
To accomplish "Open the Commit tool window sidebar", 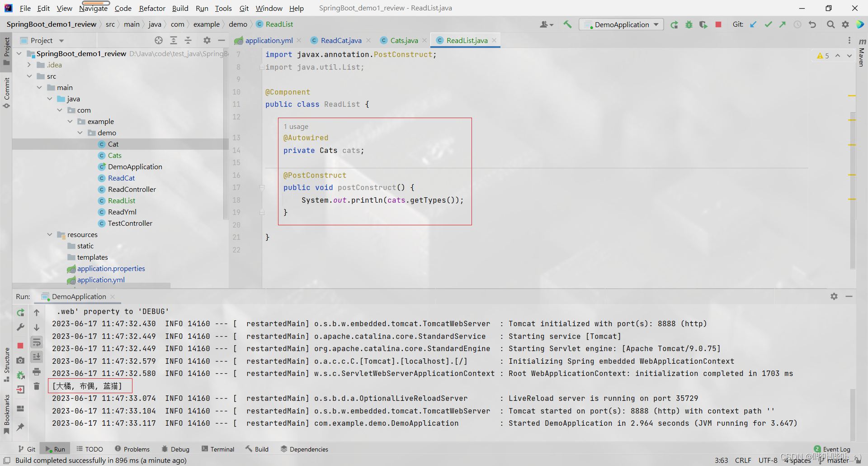I will [6, 92].
